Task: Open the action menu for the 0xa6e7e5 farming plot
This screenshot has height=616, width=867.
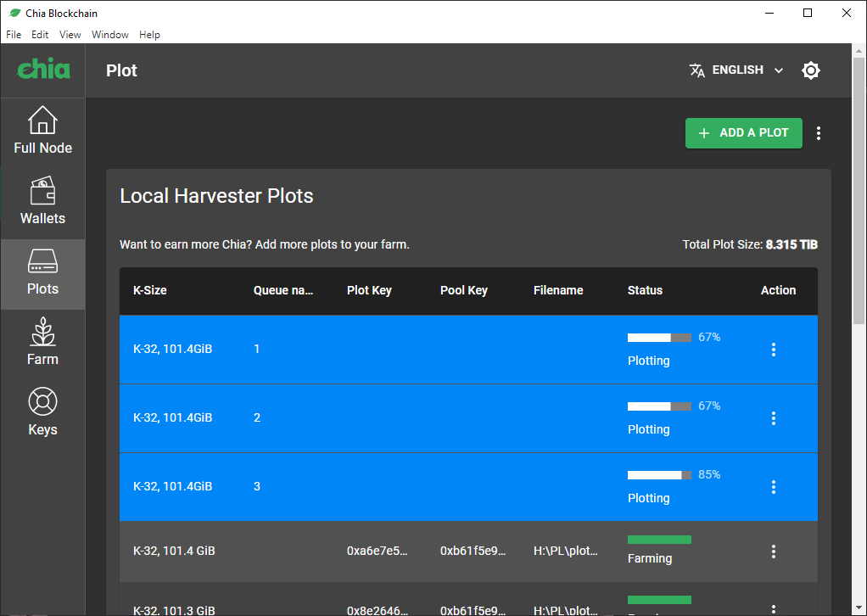Action: pyautogui.click(x=774, y=552)
